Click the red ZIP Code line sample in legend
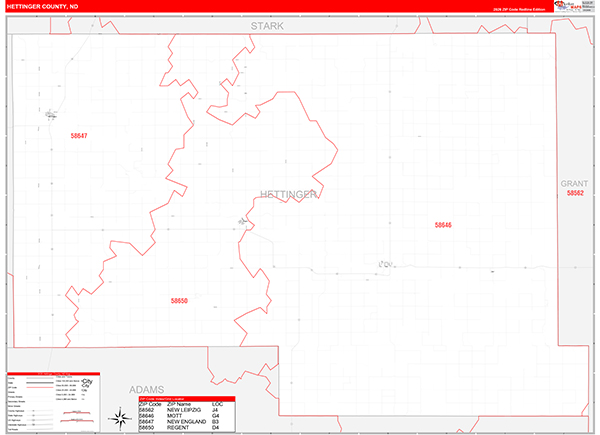Image resolution: width=600 pixels, height=435 pixels. (x=40, y=388)
